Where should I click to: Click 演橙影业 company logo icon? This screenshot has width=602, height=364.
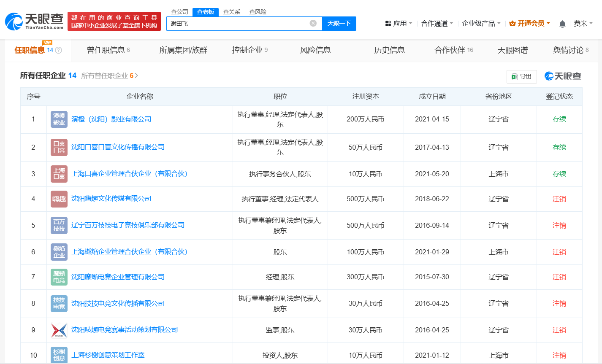tap(59, 119)
